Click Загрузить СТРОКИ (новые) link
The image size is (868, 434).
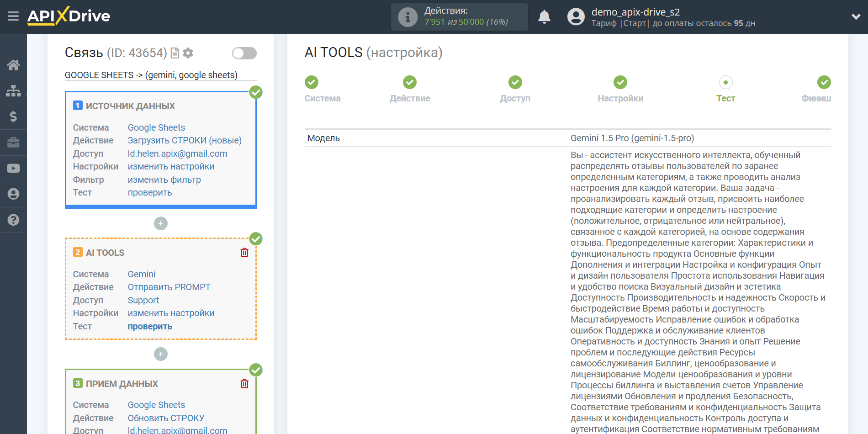click(185, 140)
